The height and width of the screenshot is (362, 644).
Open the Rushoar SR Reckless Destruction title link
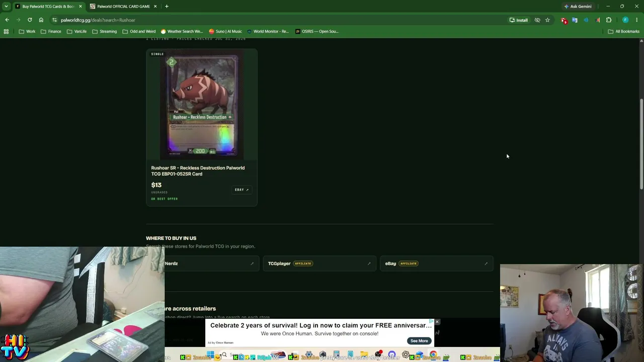(198, 171)
